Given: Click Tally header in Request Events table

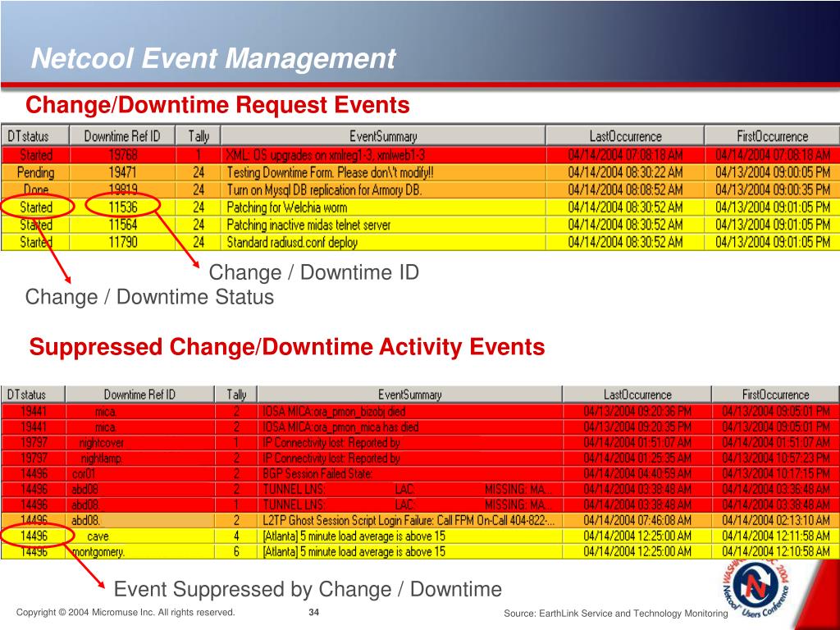Looking at the screenshot, I should 199,136.
